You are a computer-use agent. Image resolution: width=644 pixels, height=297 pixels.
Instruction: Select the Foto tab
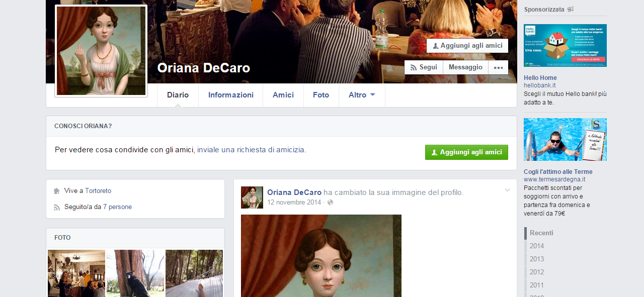[x=321, y=95]
